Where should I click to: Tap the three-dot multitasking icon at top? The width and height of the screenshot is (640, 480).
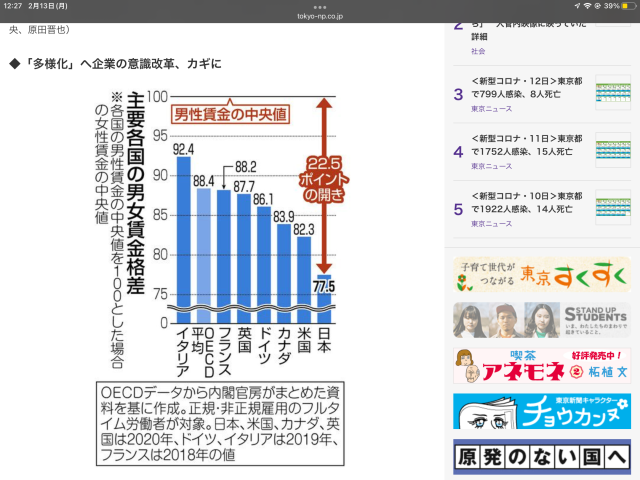[x=320, y=6]
